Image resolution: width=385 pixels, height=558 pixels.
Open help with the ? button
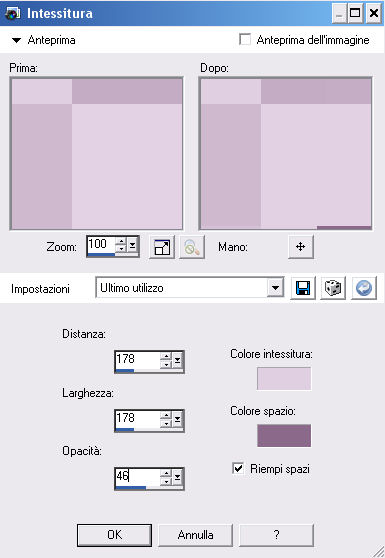(x=276, y=535)
